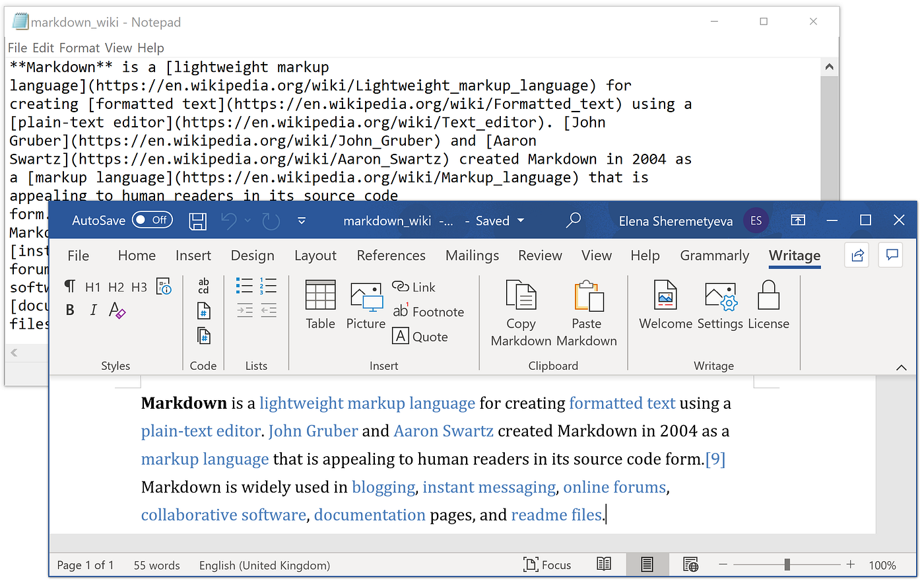The height and width of the screenshot is (585, 924).
Task: Toggle formatting marks with pilcrow icon
Action: click(x=70, y=286)
